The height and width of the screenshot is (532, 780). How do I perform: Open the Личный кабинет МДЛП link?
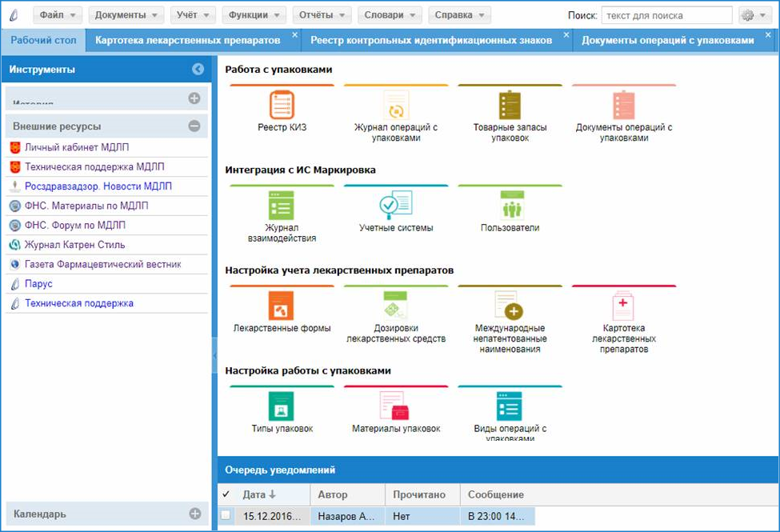click(x=76, y=147)
